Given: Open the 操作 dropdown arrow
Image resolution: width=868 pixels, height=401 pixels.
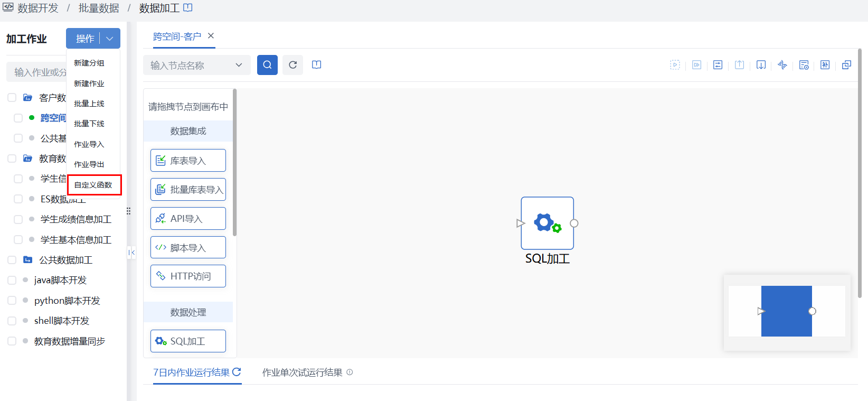Looking at the screenshot, I should pos(110,39).
